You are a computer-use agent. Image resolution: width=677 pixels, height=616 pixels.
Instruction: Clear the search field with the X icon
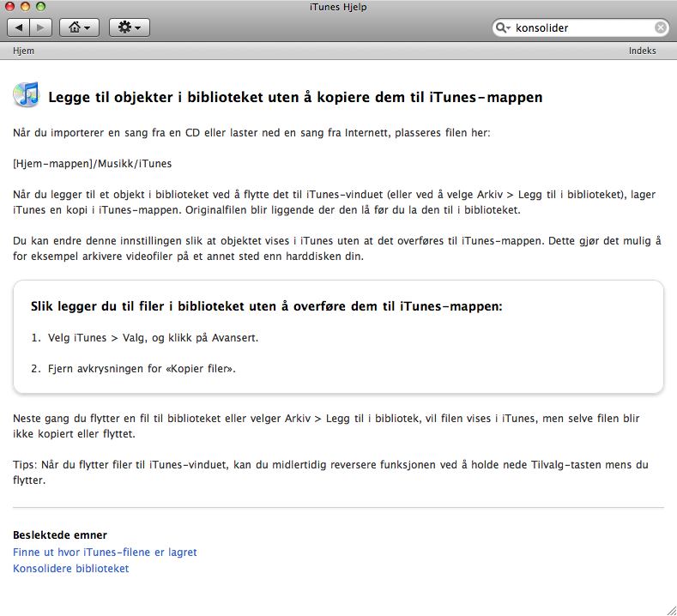(x=660, y=28)
